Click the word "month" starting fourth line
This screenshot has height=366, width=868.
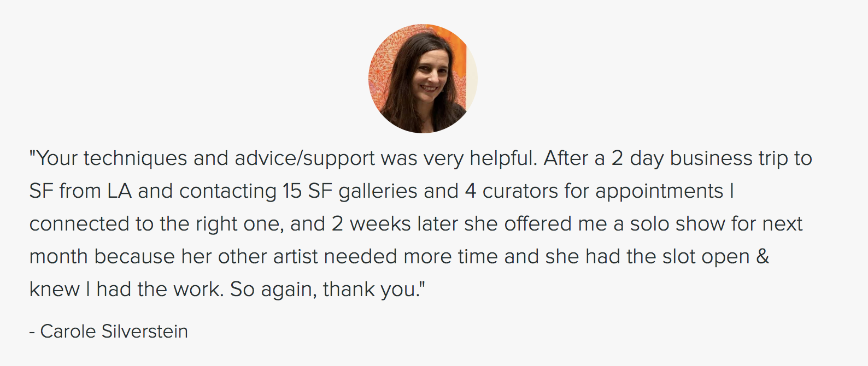coord(58,257)
